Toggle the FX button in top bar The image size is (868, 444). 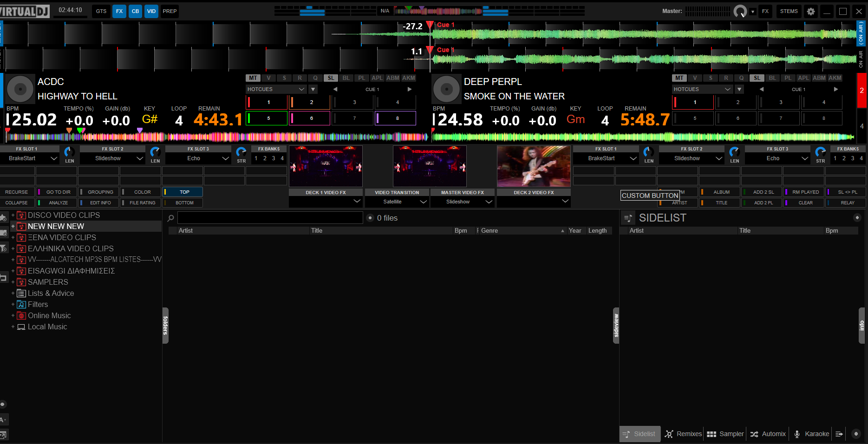click(119, 11)
